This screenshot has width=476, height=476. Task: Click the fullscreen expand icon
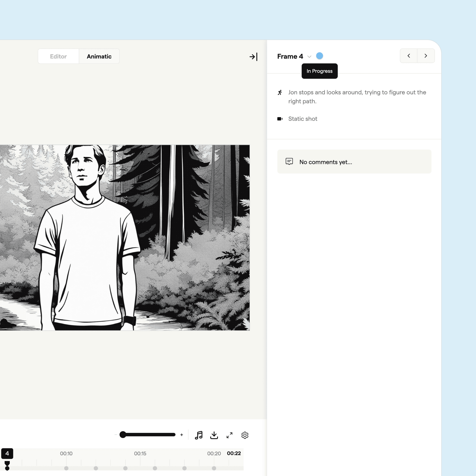pos(230,435)
